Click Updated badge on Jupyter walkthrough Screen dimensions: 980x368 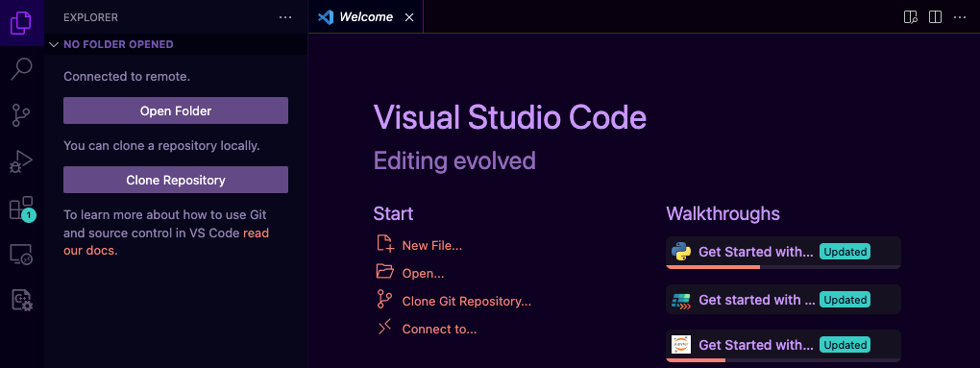click(x=845, y=345)
